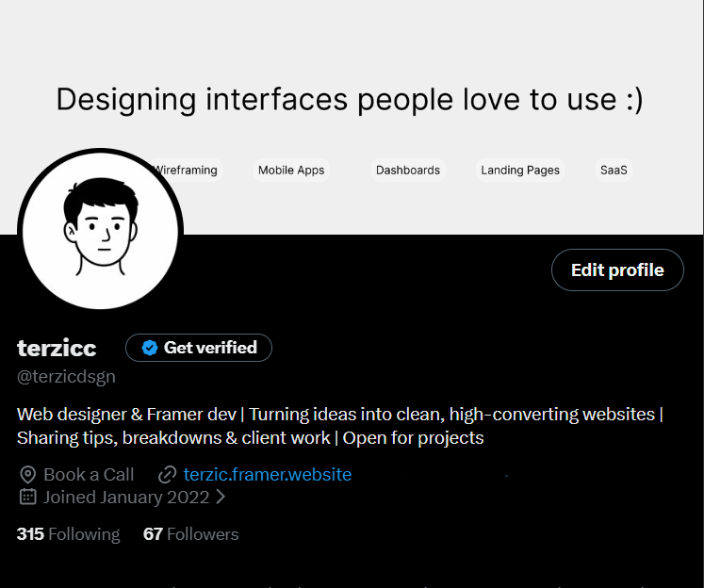
Task: Click the Edit profile button
Action: 617,270
